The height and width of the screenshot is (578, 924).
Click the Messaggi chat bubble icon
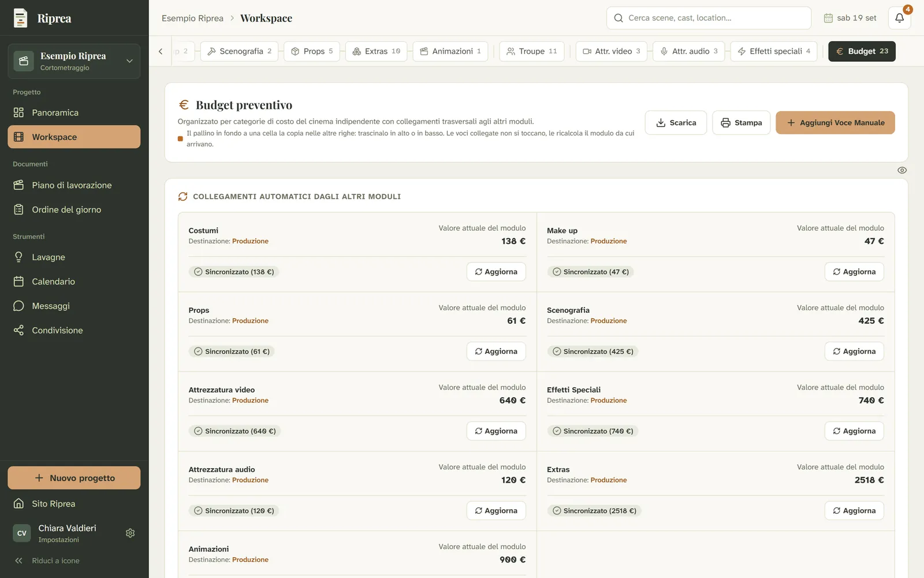18,306
